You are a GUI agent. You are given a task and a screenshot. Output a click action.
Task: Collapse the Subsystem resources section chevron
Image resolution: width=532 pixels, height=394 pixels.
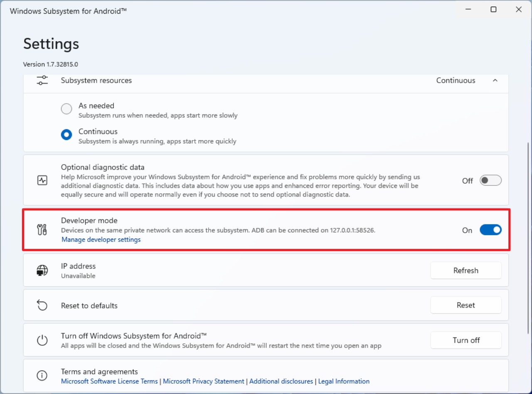click(495, 80)
